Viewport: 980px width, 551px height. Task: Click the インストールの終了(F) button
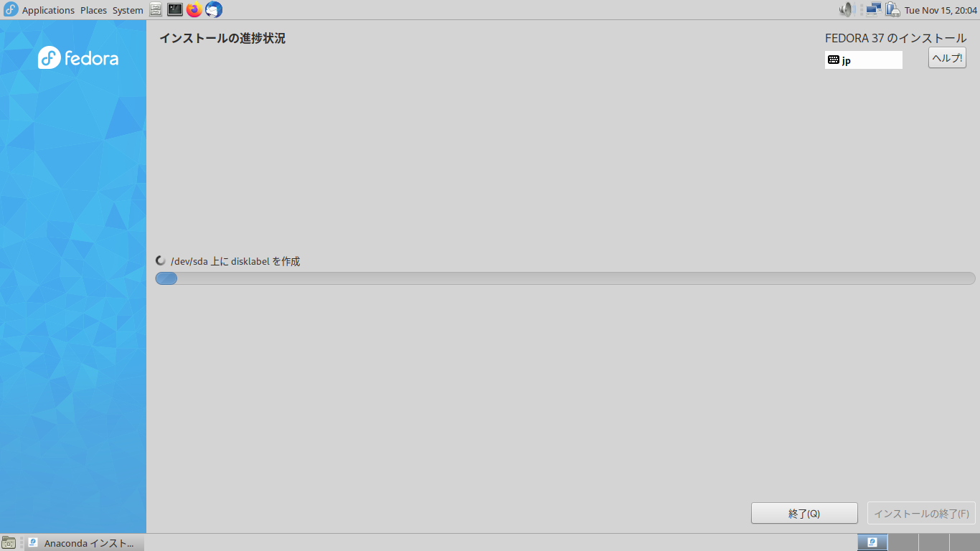pyautogui.click(x=921, y=514)
